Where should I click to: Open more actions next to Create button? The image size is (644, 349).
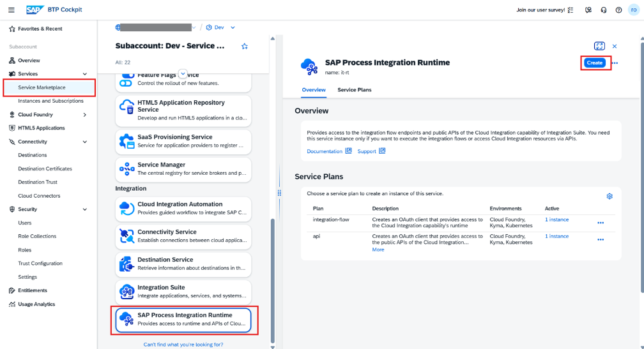pos(615,63)
